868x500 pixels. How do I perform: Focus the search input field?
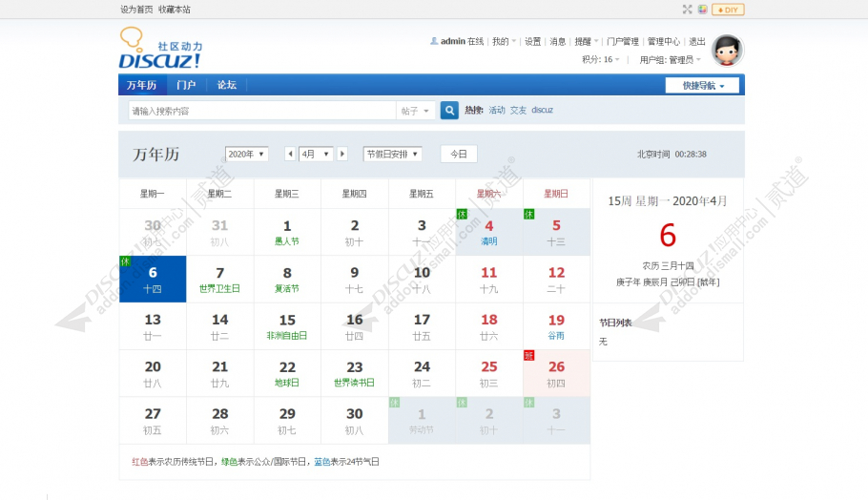pyautogui.click(x=262, y=111)
